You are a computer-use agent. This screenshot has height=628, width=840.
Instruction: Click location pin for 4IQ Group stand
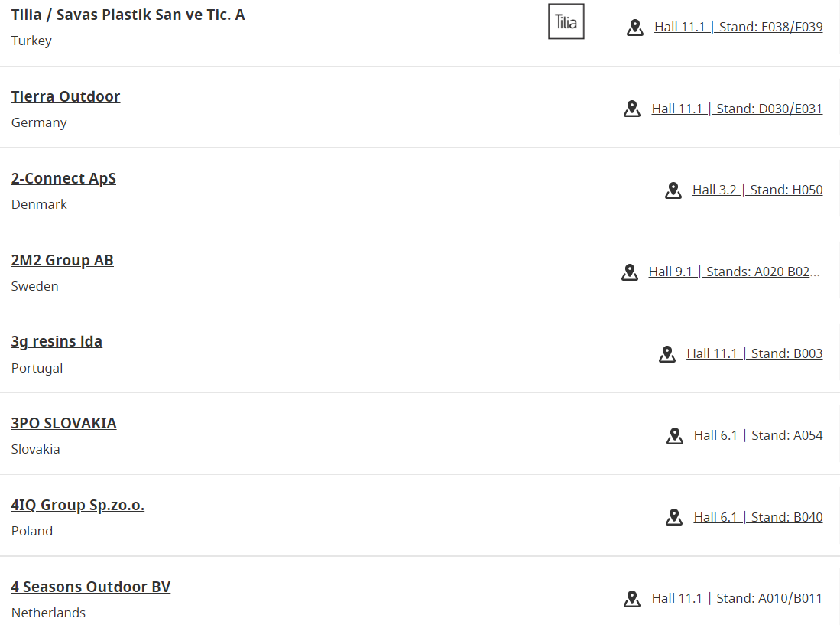(x=674, y=518)
